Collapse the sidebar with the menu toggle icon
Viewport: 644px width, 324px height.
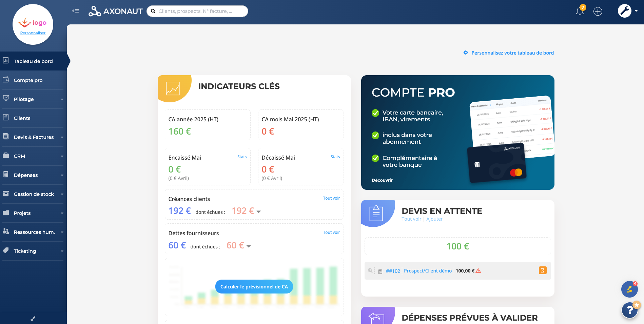click(76, 11)
